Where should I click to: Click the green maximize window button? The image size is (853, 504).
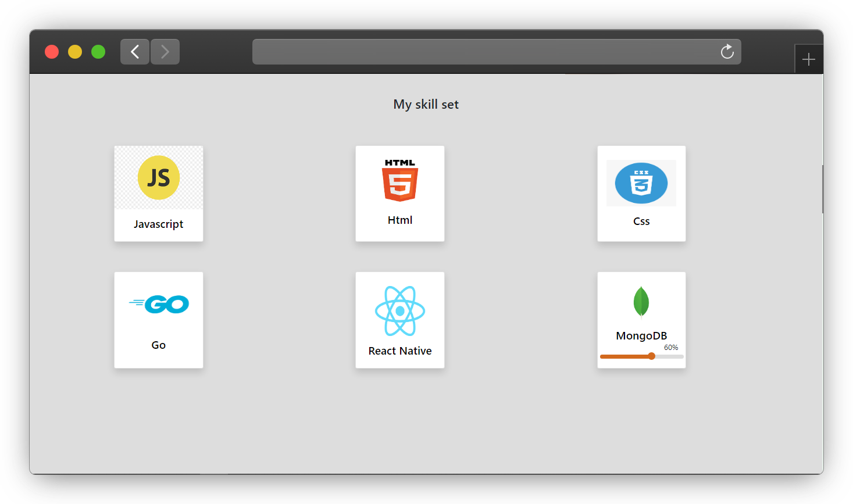[x=98, y=52]
